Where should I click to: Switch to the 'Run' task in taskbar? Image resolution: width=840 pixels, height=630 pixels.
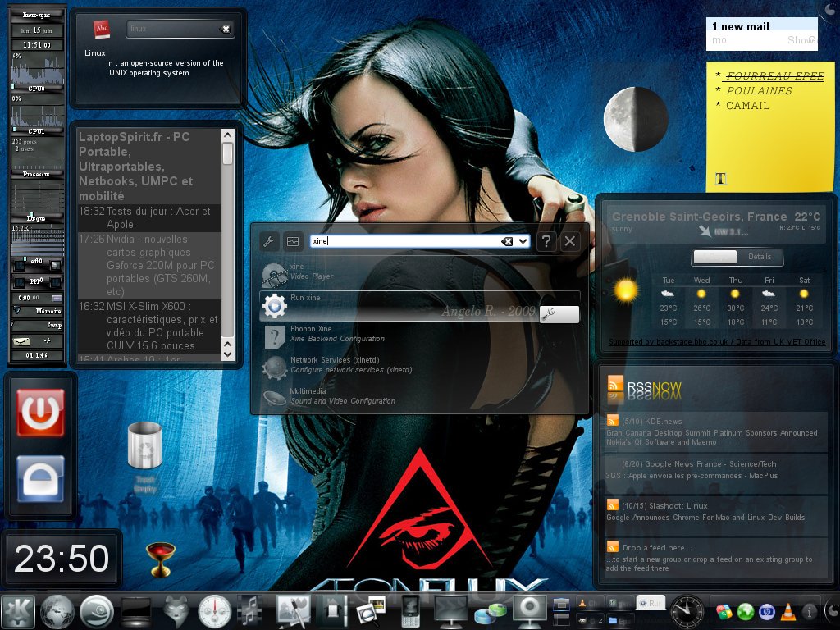coord(651,603)
